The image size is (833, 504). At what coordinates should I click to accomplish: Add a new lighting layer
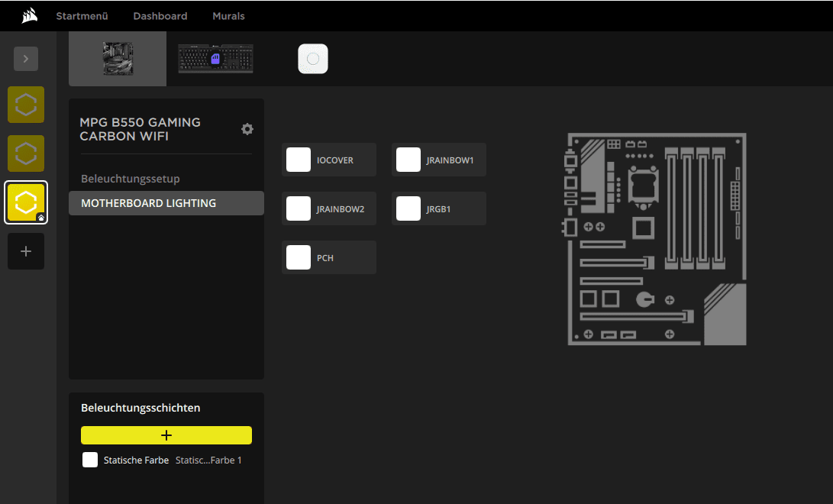(x=166, y=435)
